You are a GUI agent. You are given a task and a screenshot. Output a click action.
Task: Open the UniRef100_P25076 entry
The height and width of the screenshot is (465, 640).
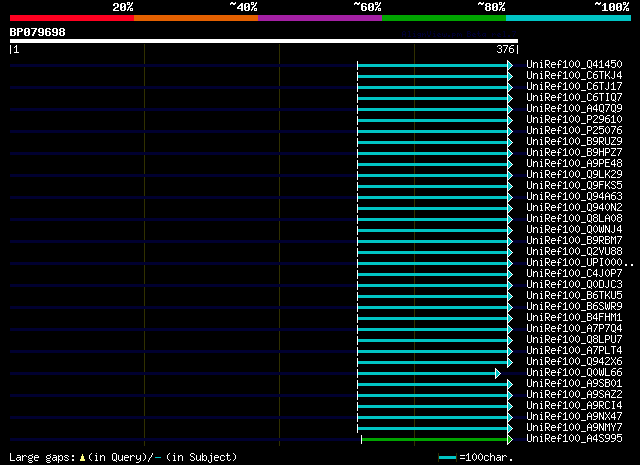574,131
